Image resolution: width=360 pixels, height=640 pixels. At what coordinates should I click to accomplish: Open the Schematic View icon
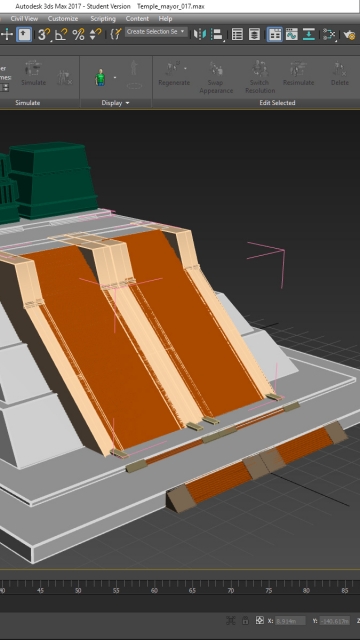point(309,34)
